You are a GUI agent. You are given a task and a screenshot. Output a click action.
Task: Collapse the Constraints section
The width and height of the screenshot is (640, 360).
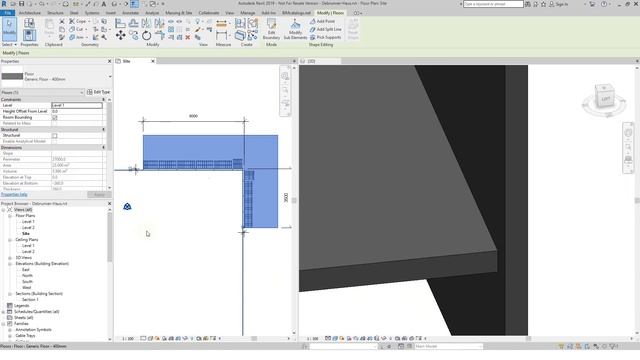point(103,100)
